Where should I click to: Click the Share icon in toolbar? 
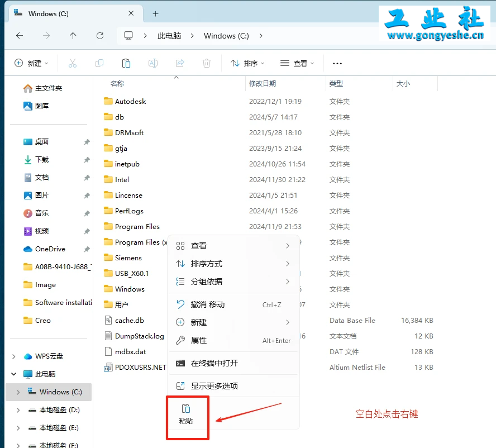pos(180,63)
